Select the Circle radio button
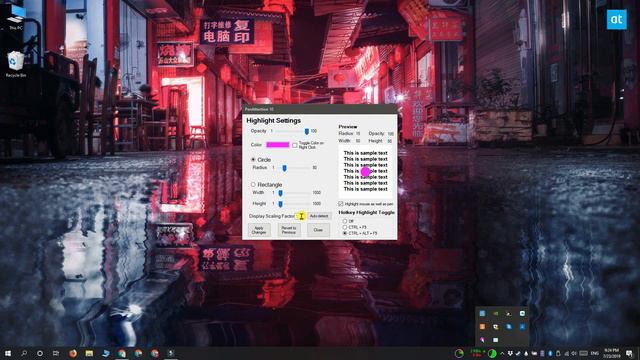640x360 pixels. [253, 160]
